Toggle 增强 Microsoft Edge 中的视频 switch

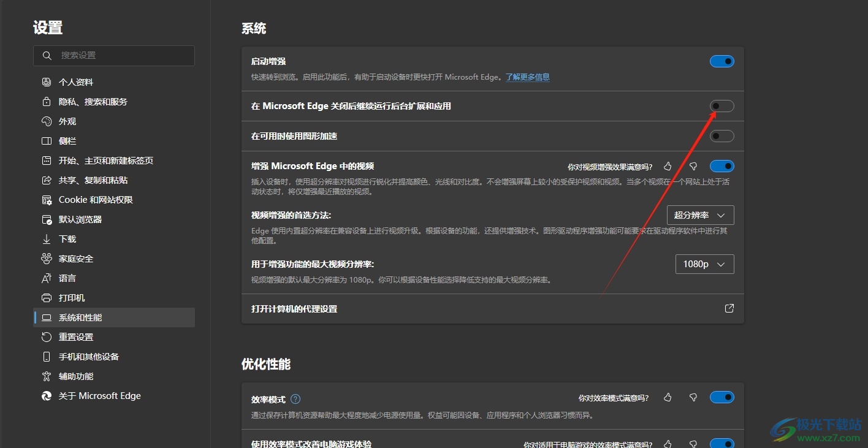tap(721, 166)
